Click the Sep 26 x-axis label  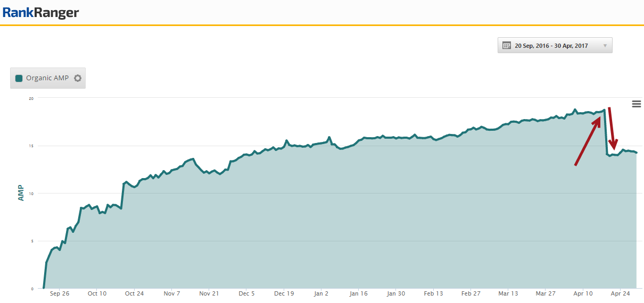pos(59,293)
